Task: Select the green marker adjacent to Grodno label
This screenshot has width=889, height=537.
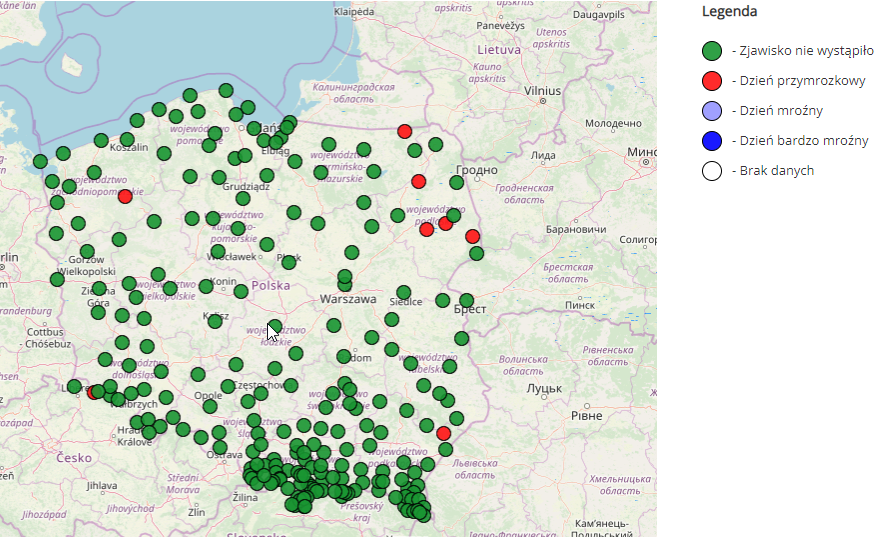Action: (x=457, y=182)
